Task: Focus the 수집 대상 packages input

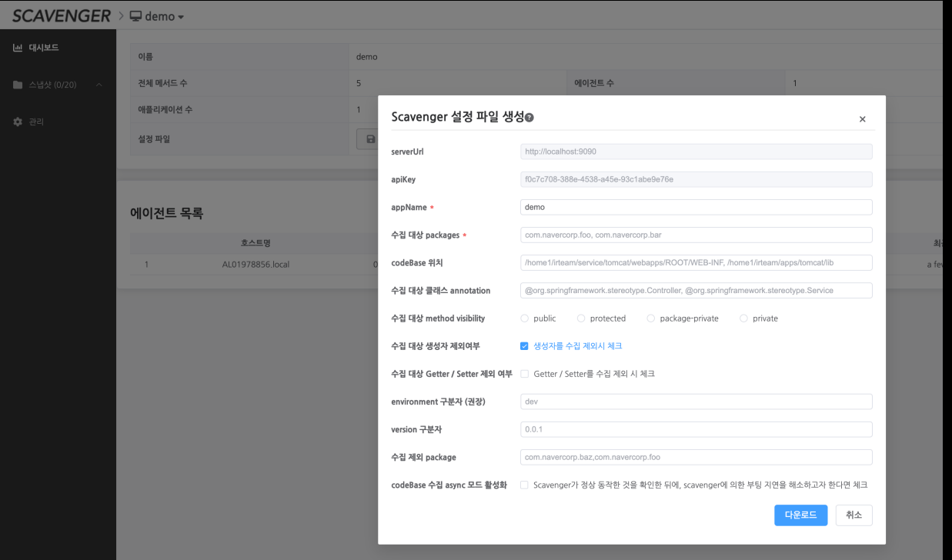Action: coord(696,235)
